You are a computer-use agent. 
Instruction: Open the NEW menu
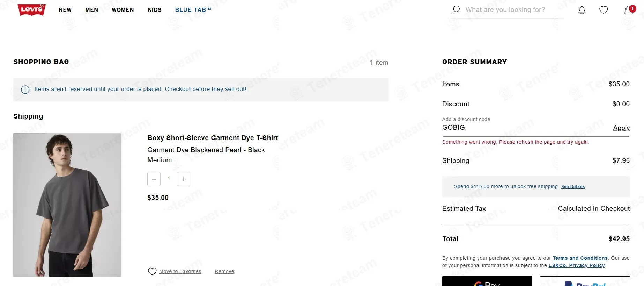[65, 10]
